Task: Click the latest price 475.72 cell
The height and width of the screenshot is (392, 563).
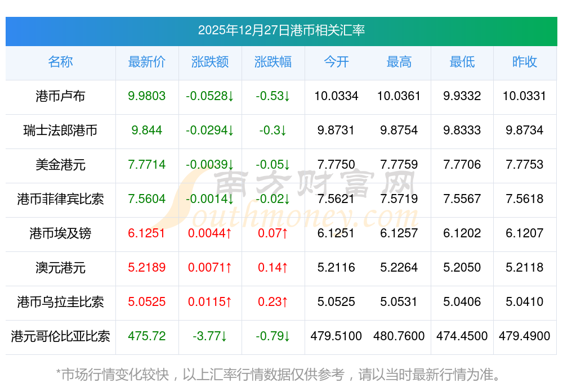Action: [146, 336]
